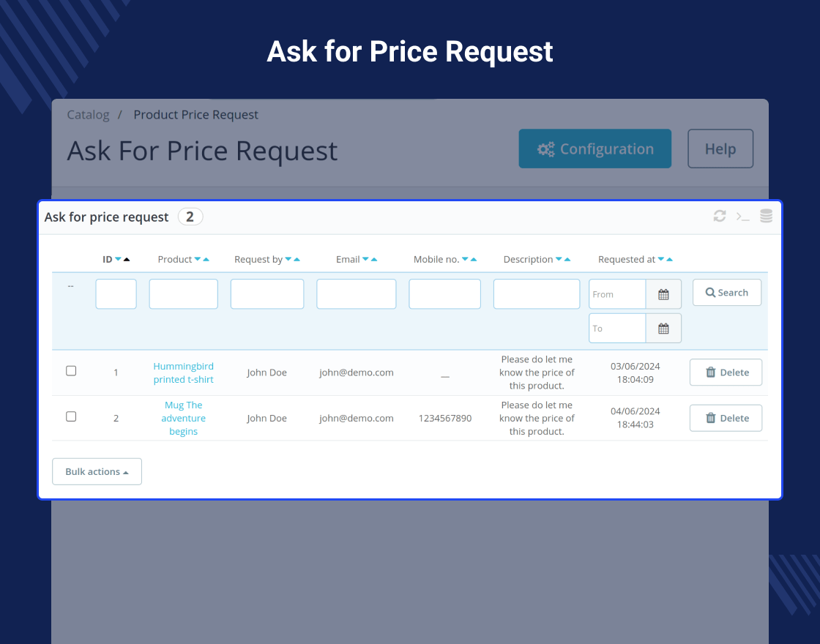Screen dimensions: 820x644
Task: Click Product Price Request breadcrumb
Action: pyautogui.click(x=195, y=114)
